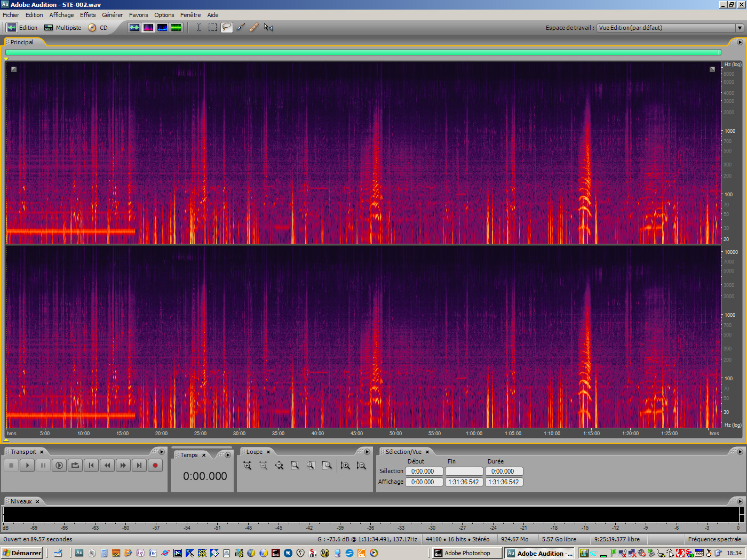Viewport: 747px width, 560px height.
Task: Activate the Scrub tool
Action: pyautogui.click(x=268, y=27)
